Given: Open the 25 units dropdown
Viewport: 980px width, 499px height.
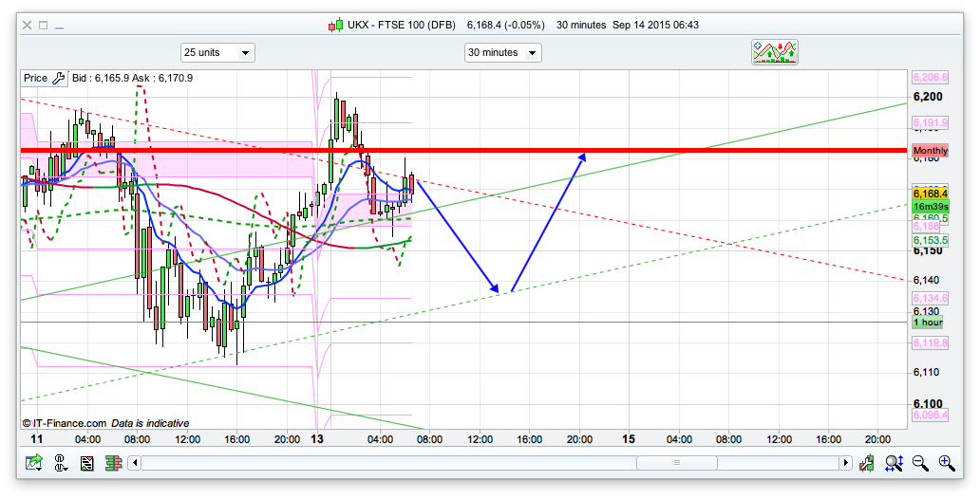Looking at the screenshot, I should [x=217, y=53].
